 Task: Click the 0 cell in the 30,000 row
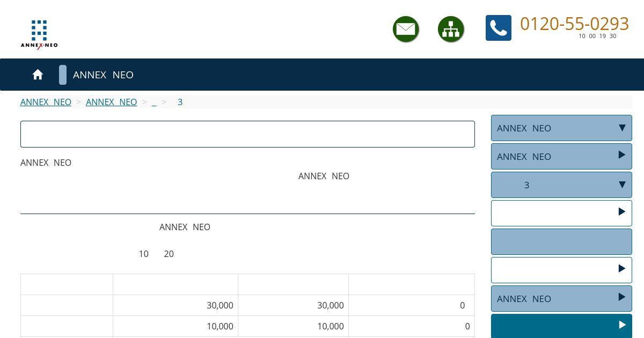412,305
